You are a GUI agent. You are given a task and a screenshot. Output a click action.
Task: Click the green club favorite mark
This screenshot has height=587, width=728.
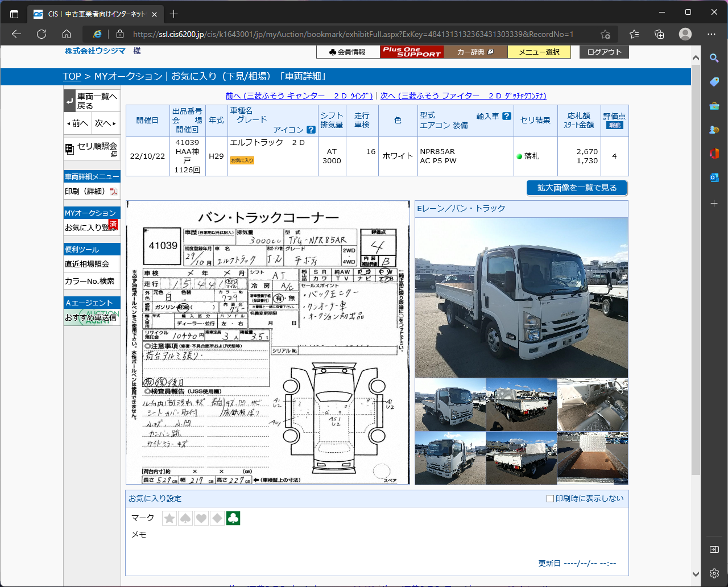(233, 518)
